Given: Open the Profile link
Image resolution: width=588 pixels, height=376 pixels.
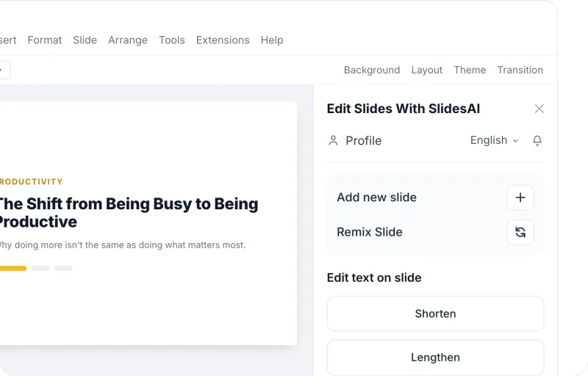Looking at the screenshot, I should [x=363, y=141].
